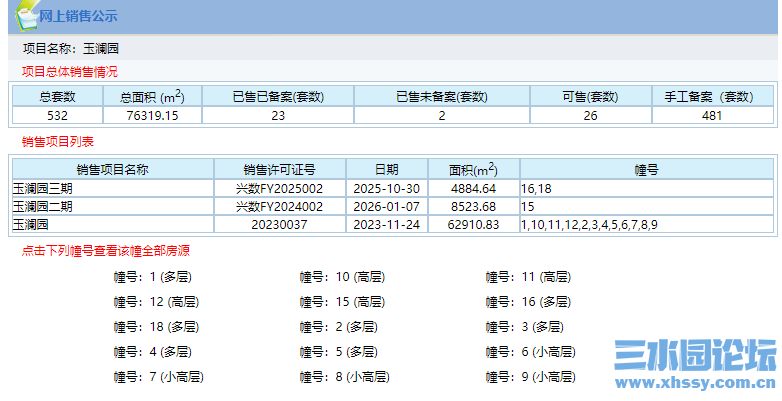Open building link 幢号: 18 (多层)
782x401 pixels.
click(156, 327)
